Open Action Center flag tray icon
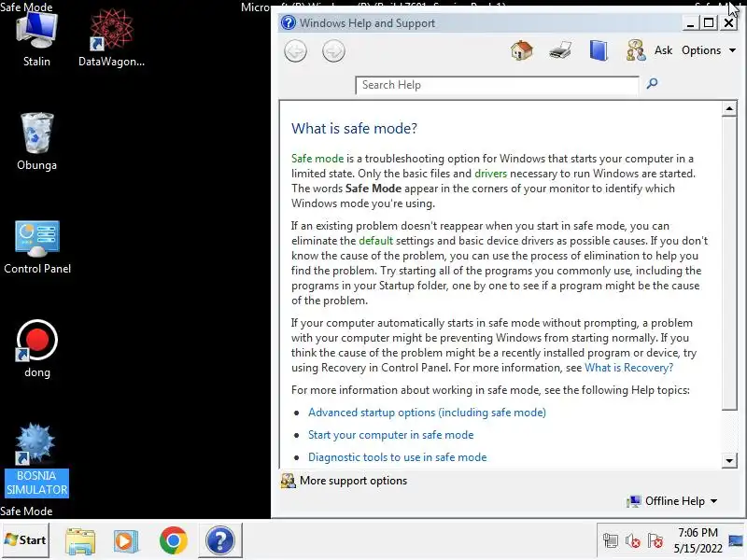 (655, 540)
